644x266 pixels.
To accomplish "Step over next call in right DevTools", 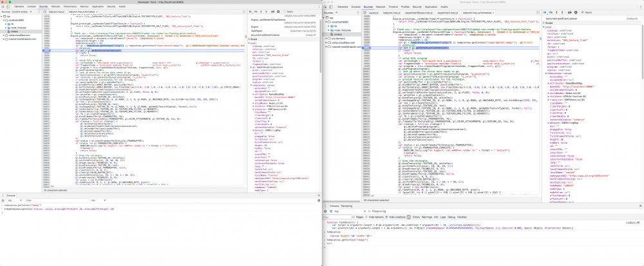I will tap(551, 13).
